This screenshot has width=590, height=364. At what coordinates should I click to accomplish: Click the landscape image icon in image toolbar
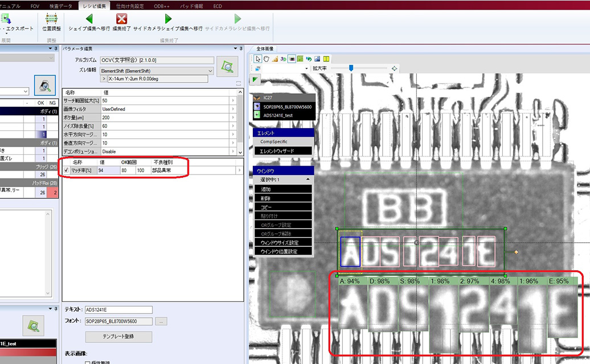(317, 59)
